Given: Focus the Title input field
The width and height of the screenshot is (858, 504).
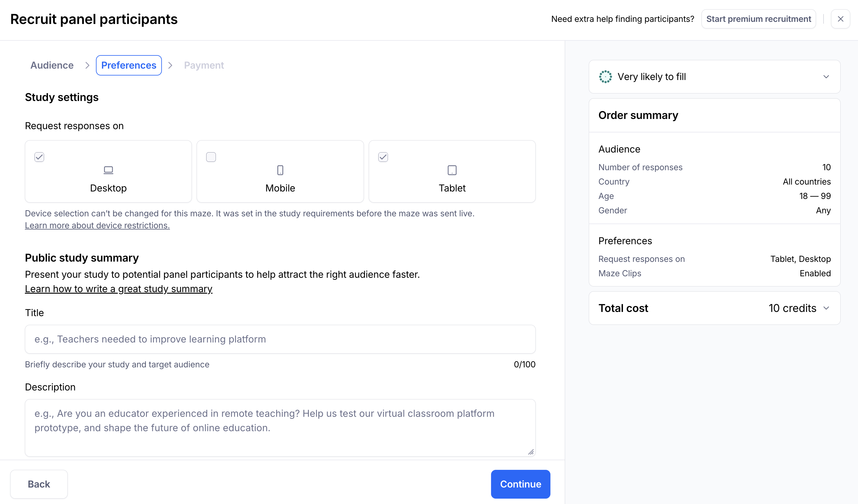Looking at the screenshot, I should tap(280, 339).
